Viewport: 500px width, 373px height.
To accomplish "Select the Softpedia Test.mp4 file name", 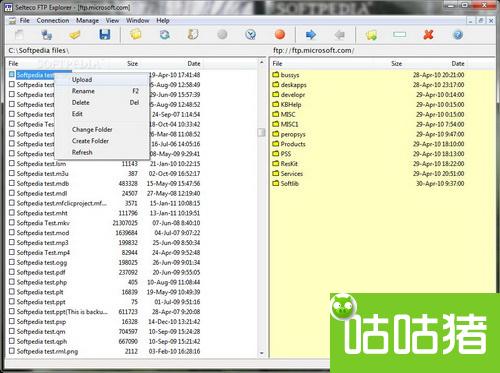I will 43,252.
